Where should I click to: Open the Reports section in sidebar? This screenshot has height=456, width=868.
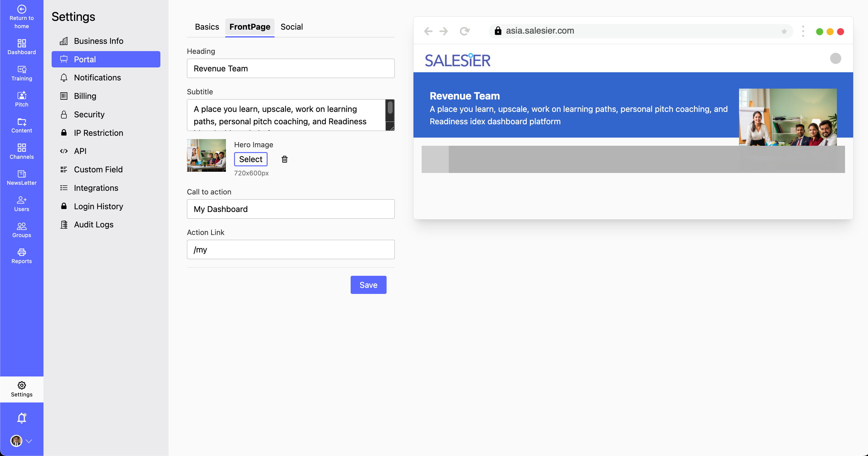tap(21, 256)
